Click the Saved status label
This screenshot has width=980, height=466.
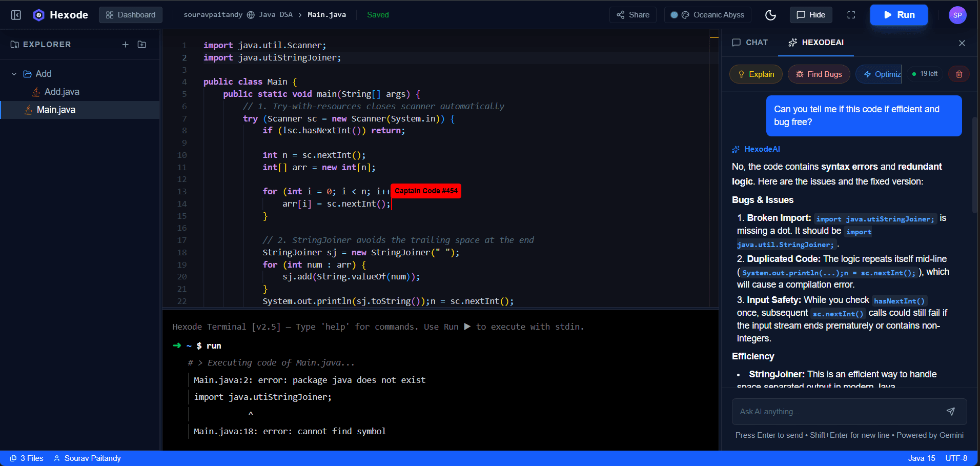[x=378, y=15]
